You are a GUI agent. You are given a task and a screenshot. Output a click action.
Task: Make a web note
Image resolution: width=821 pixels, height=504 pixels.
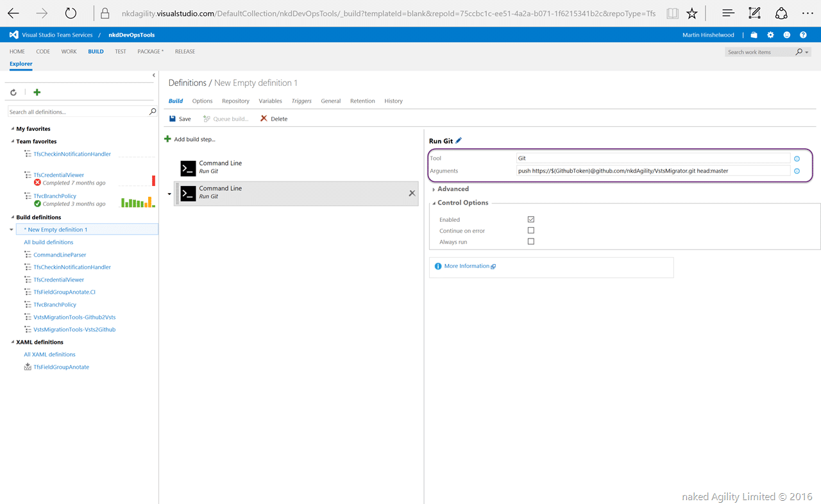pos(754,13)
